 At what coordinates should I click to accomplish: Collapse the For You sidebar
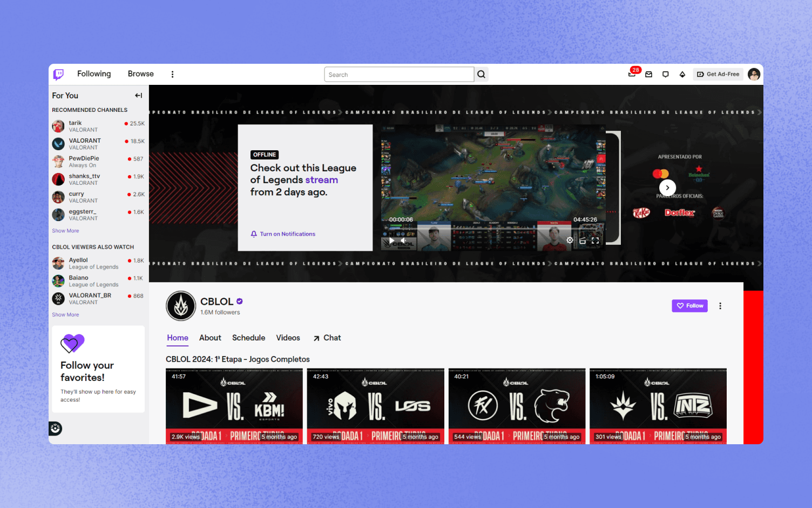tap(139, 96)
